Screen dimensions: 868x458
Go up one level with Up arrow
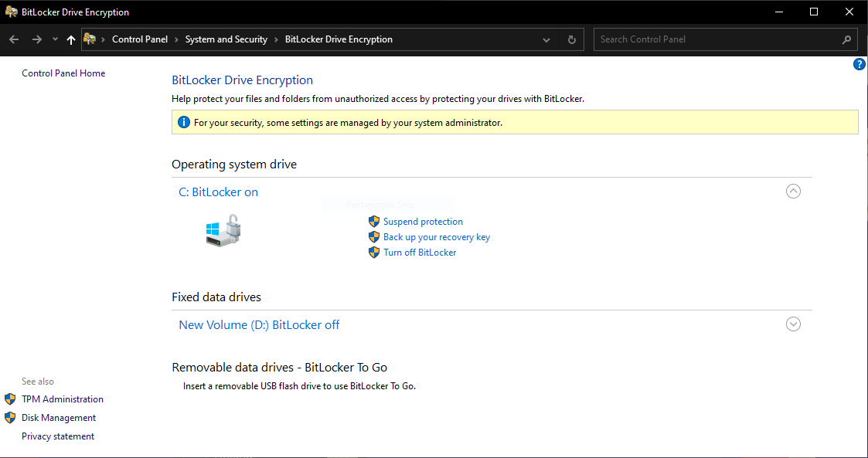tap(71, 39)
